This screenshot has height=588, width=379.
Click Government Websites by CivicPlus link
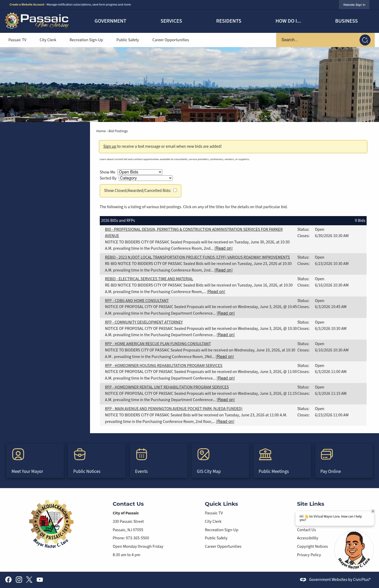coord(340,580)
